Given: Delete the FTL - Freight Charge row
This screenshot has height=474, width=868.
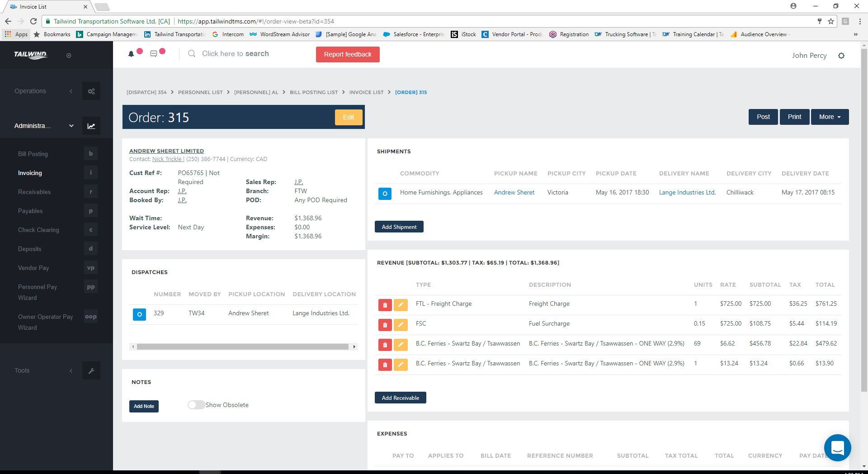Looking at the screenshot, I should (385, 305).
